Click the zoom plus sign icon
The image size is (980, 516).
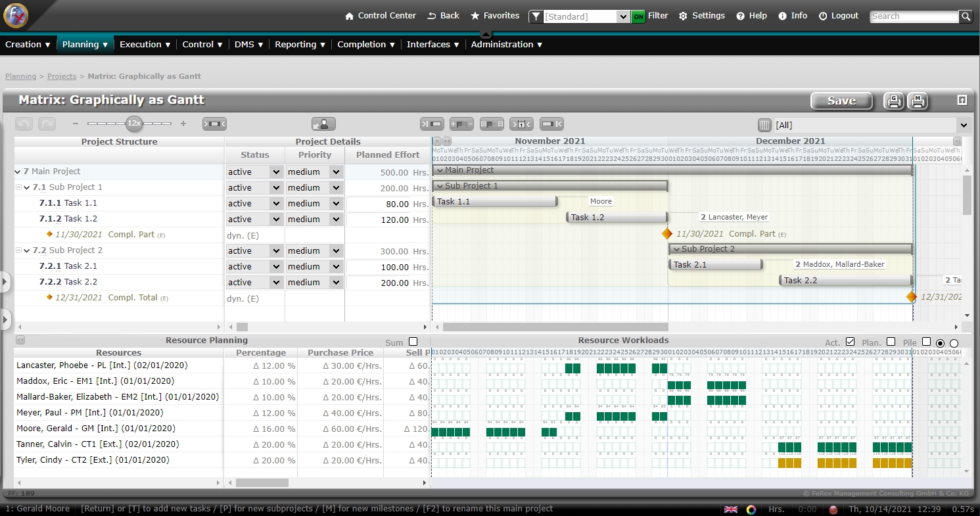[x=183, y=124]
